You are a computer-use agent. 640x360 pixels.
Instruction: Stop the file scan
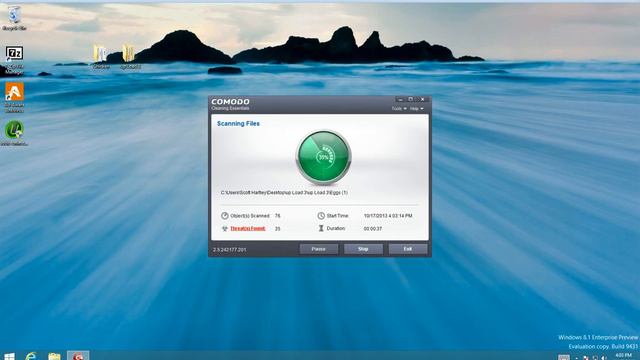(x=363, y=249)
